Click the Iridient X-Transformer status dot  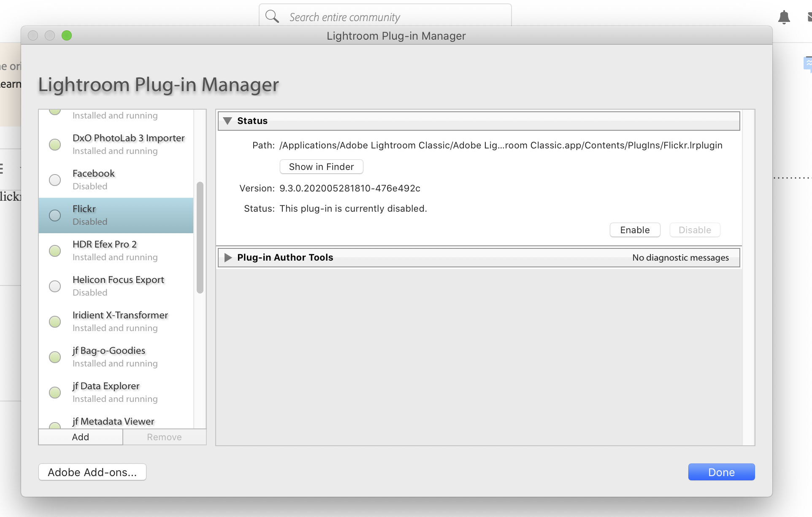(54, 321)
